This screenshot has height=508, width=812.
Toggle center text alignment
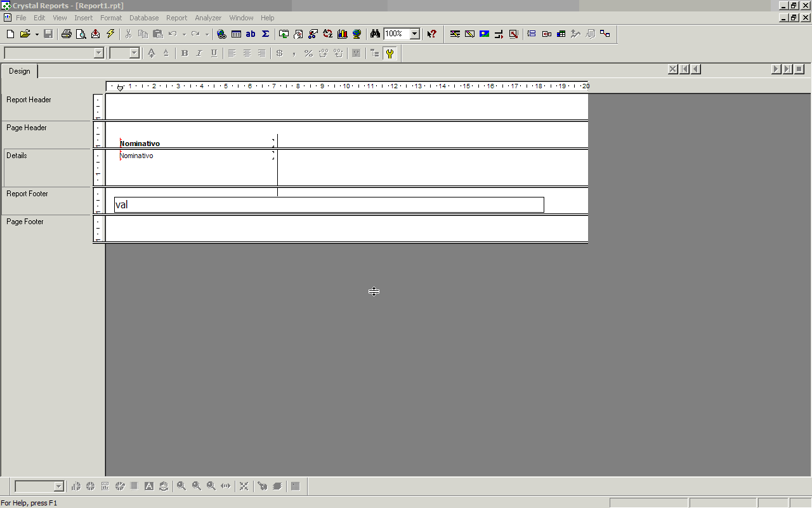tap(247, 53)
